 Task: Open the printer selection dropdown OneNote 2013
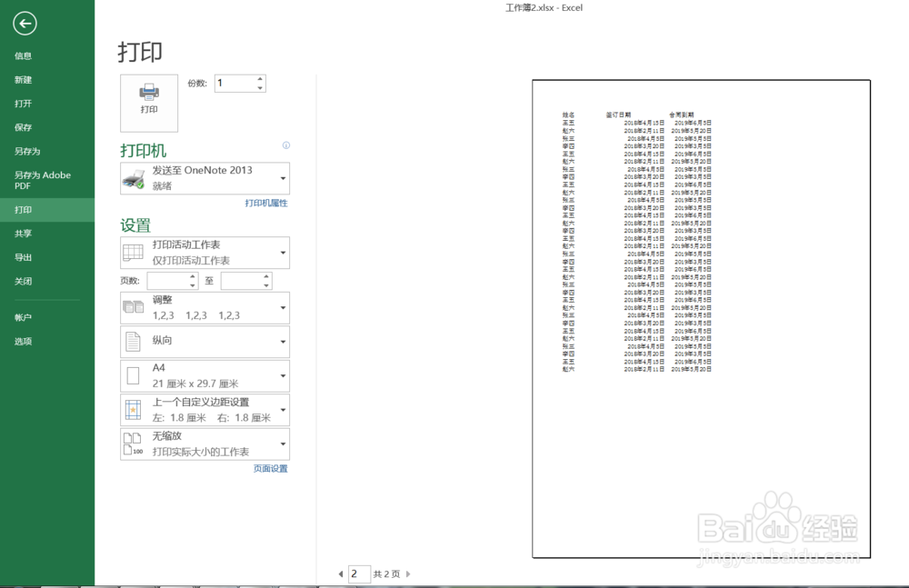(x=205, y=178)
